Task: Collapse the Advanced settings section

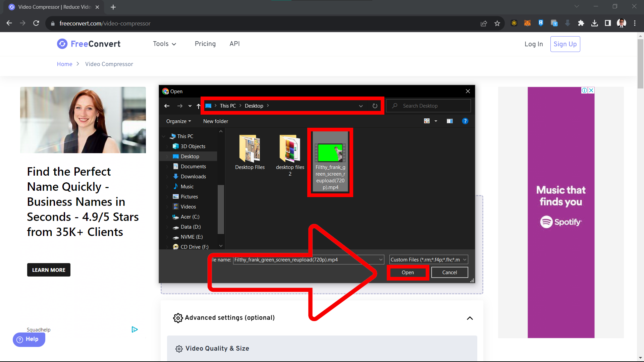Action: 470,318
